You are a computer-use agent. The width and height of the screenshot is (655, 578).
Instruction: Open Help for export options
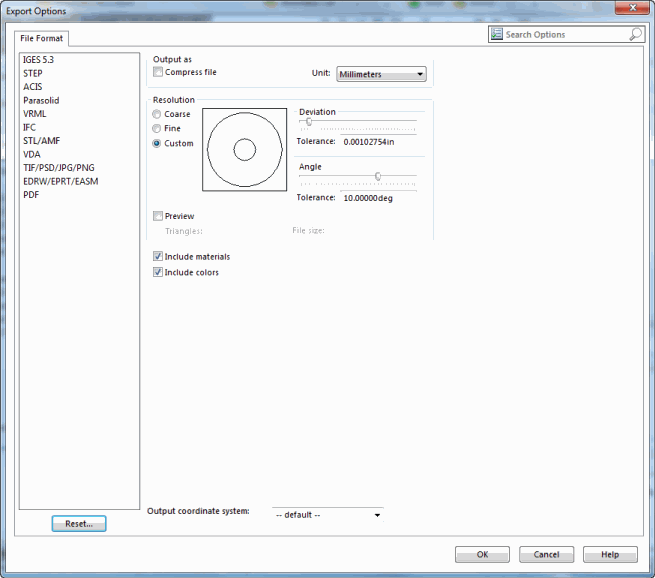tap(610, 554)
